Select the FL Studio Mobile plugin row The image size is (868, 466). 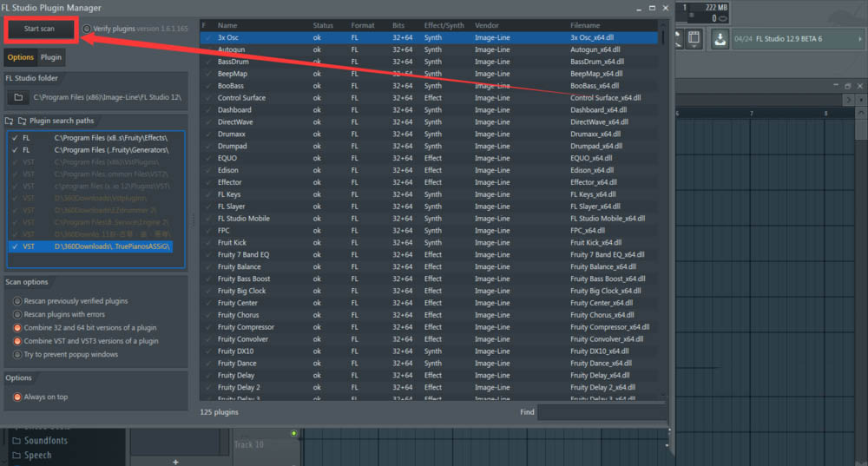point(429,219)
